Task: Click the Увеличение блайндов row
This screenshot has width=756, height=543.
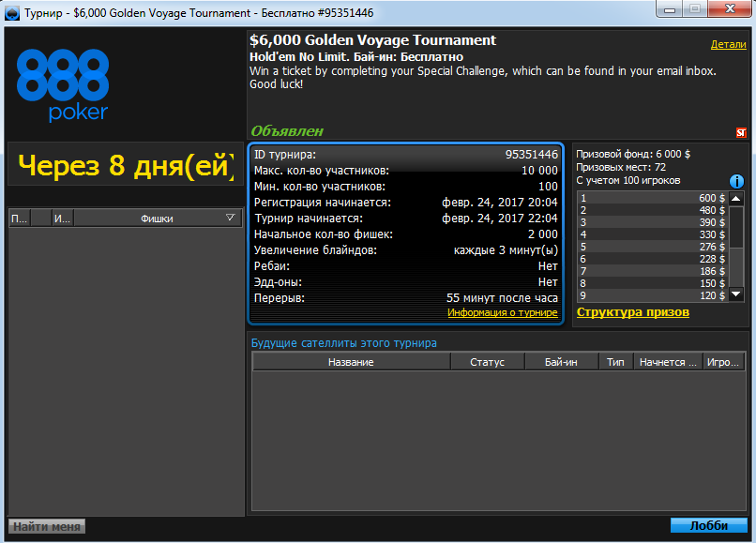Action: click(x=405, y=249)
